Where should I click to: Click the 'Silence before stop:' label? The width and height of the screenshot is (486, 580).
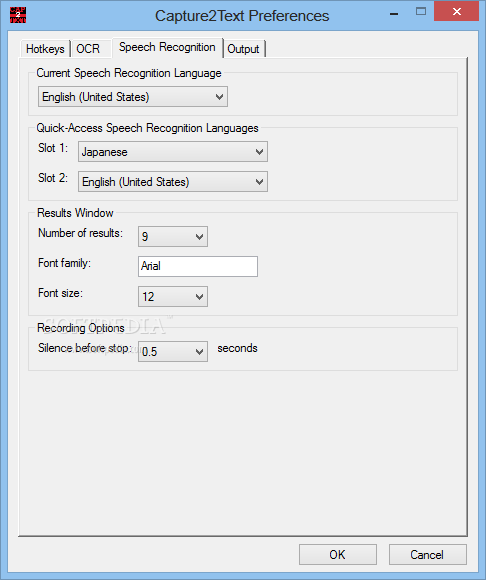click(85, 348)
